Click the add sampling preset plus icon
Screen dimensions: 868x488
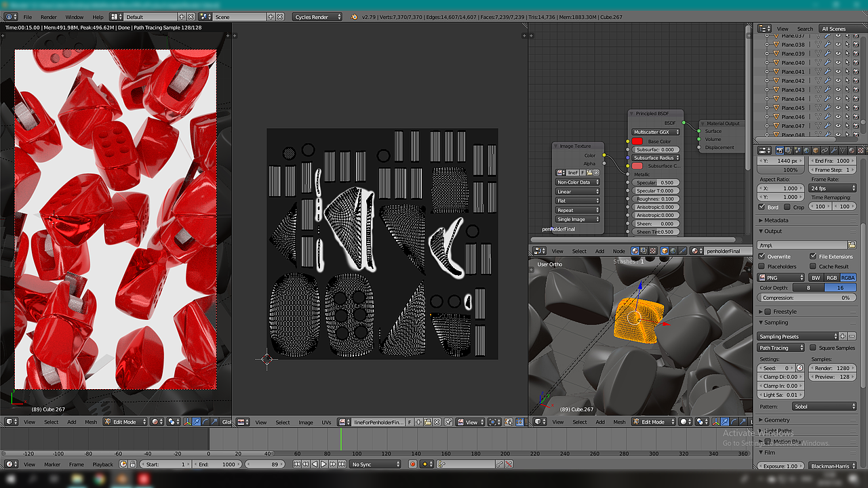(x=843, y=336)
